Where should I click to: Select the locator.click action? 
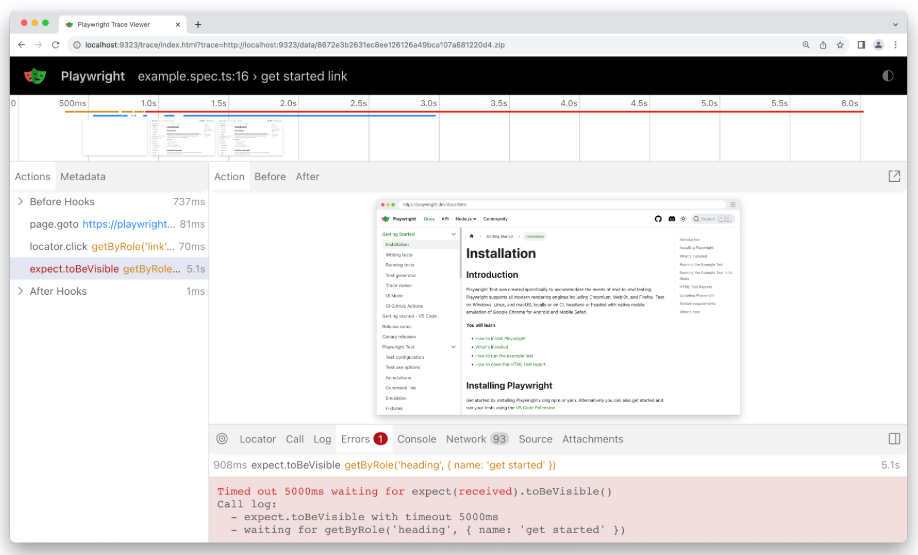click(x=100, y=246)
